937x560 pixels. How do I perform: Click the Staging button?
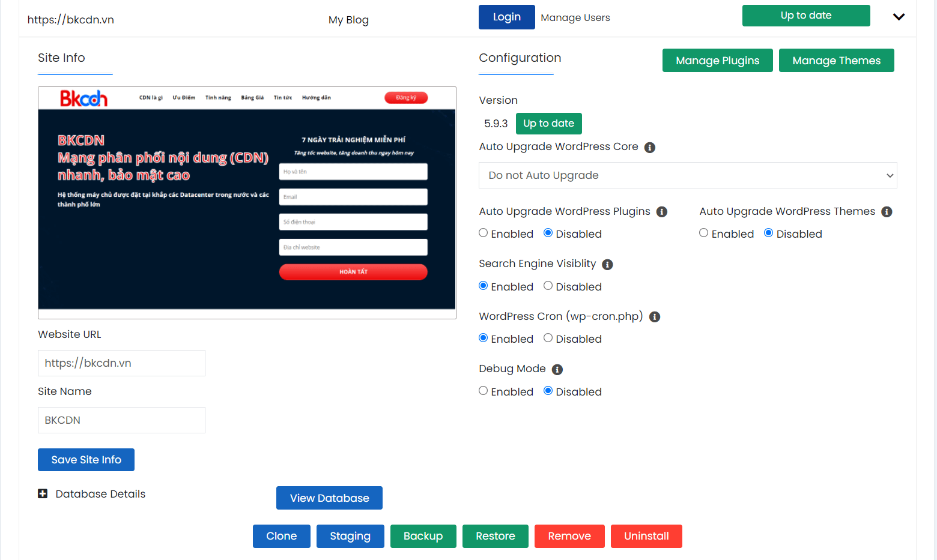(x=350, y=536)
